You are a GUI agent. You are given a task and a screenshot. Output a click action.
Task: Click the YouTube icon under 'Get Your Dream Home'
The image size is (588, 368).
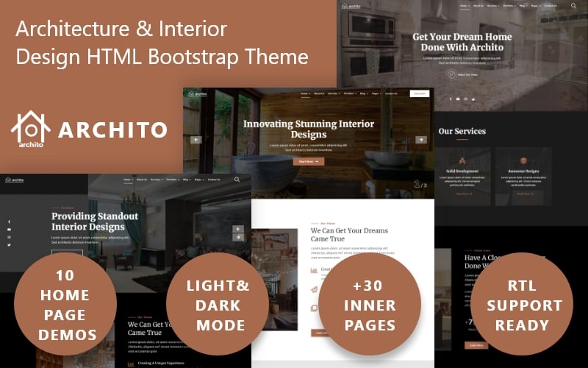tap(458, 99)
